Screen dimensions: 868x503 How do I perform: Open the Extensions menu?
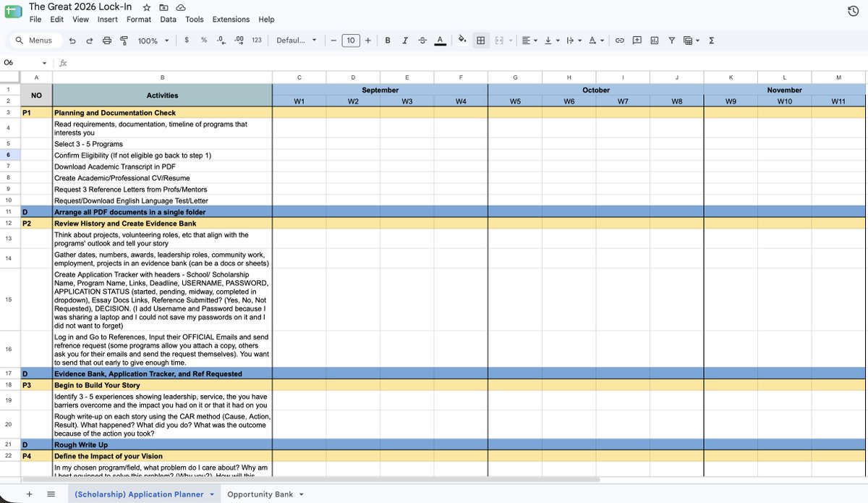[231, 20]
